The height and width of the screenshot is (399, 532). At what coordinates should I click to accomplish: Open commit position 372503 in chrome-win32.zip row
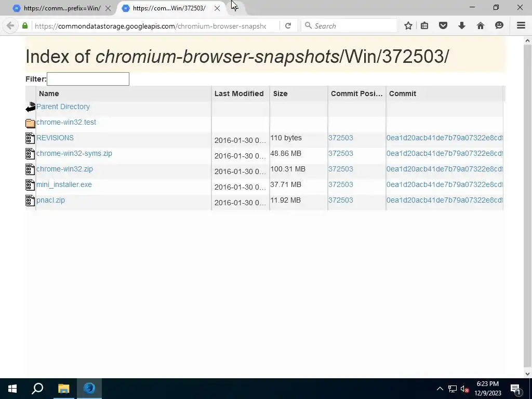pos(341,169)
